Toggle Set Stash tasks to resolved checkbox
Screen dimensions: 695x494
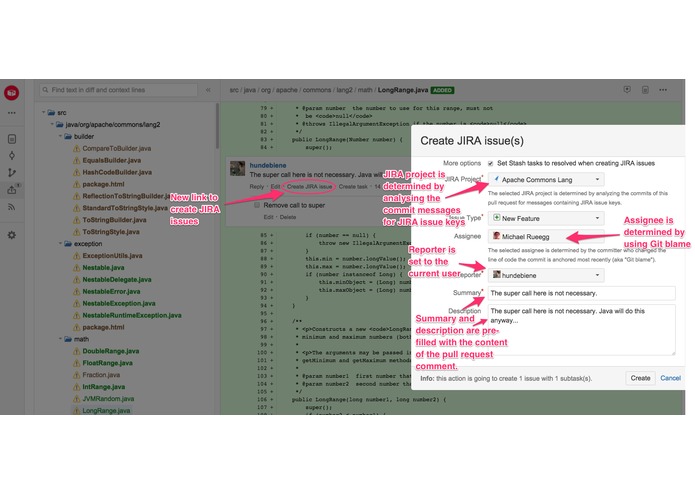click(490, 163)
